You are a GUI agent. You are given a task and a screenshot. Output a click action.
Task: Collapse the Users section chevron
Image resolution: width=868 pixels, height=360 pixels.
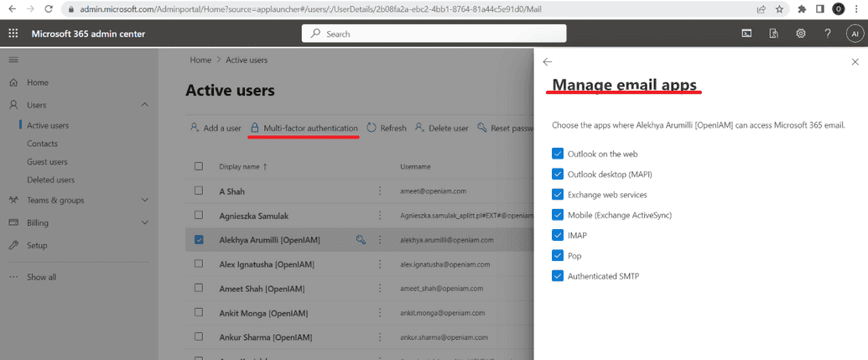coord(145,105)
